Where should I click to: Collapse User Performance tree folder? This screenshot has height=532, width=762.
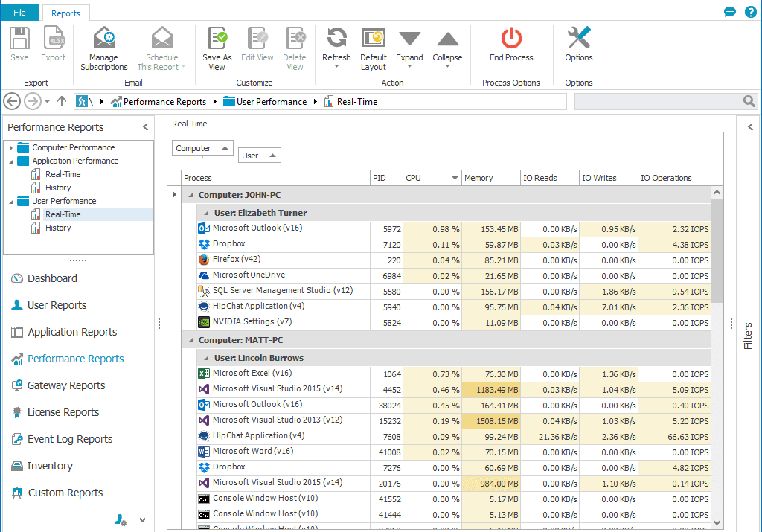tap(10, 201)
